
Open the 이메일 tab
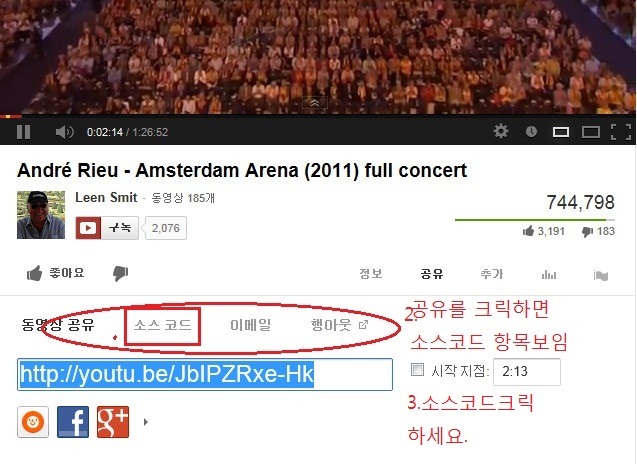coord(250,325)
